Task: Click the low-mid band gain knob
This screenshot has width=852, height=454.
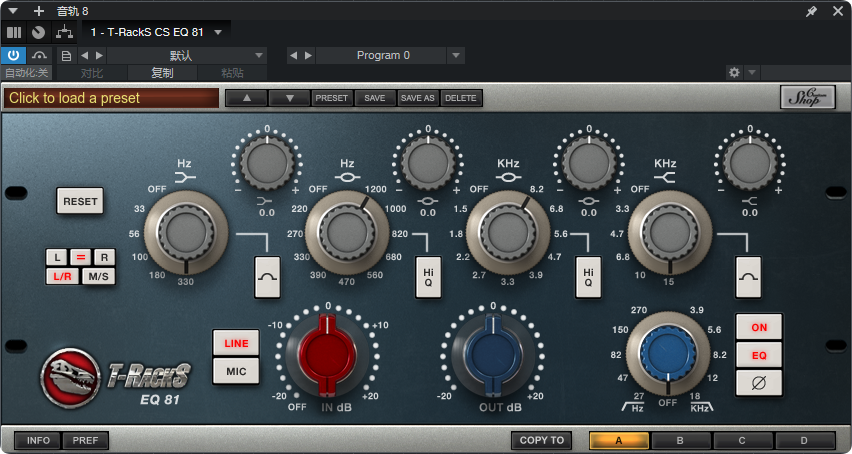Action: click(x=428, y=163)
